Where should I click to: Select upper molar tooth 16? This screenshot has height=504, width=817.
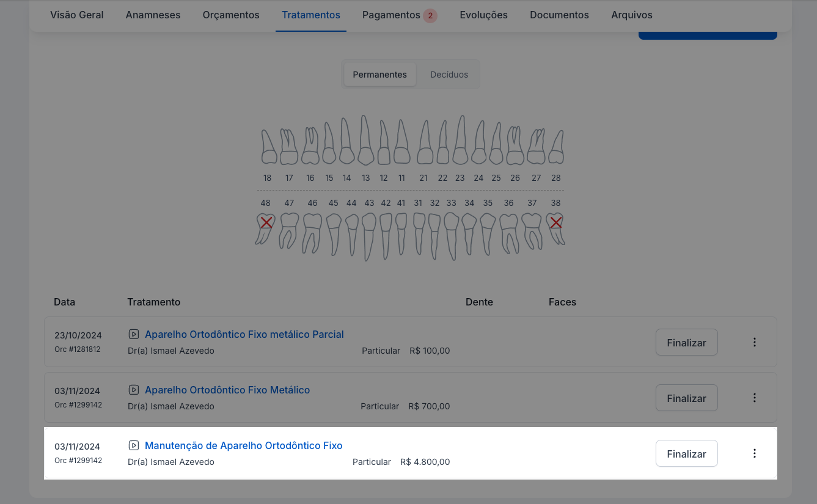[310, 147]
